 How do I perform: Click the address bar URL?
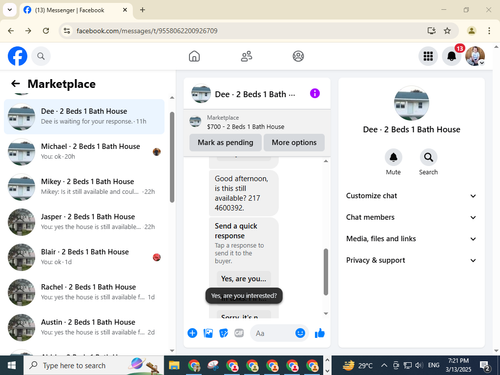click(147, 31)
